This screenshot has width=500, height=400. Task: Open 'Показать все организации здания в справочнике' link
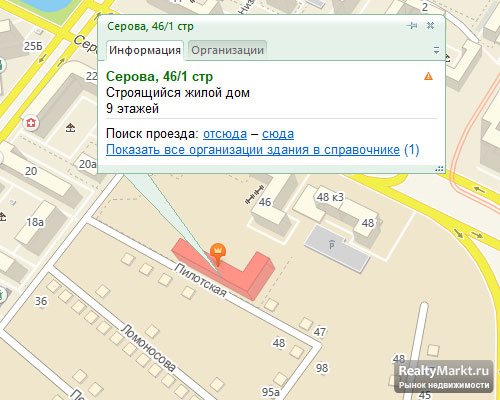(253, 150)
